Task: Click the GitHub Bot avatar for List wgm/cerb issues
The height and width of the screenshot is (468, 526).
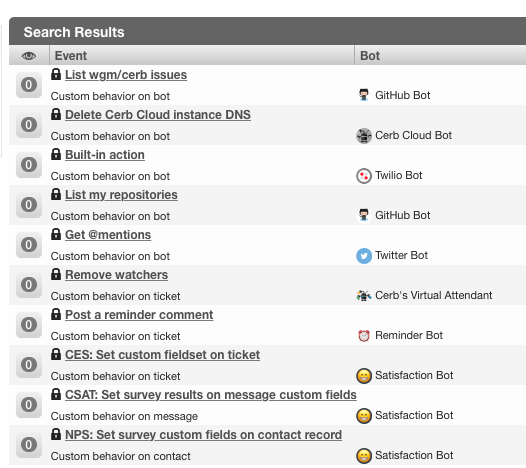Action: coord(364,95)
